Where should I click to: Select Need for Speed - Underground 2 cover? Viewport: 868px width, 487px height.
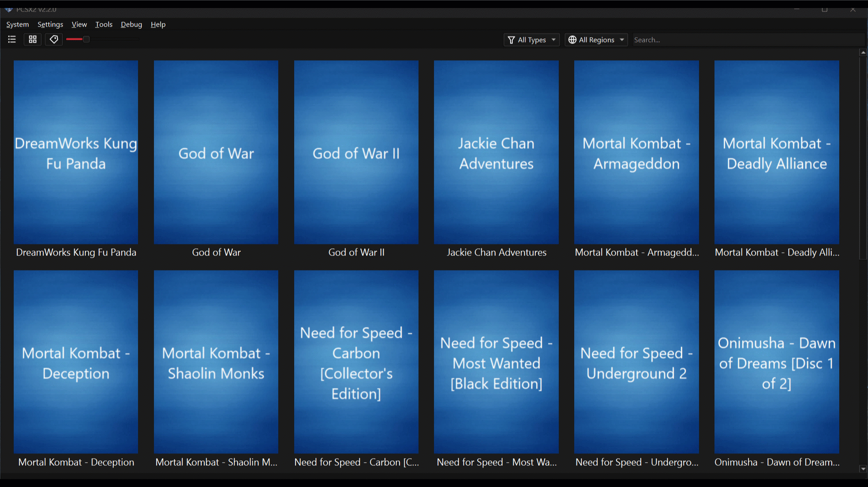[636, 362]
